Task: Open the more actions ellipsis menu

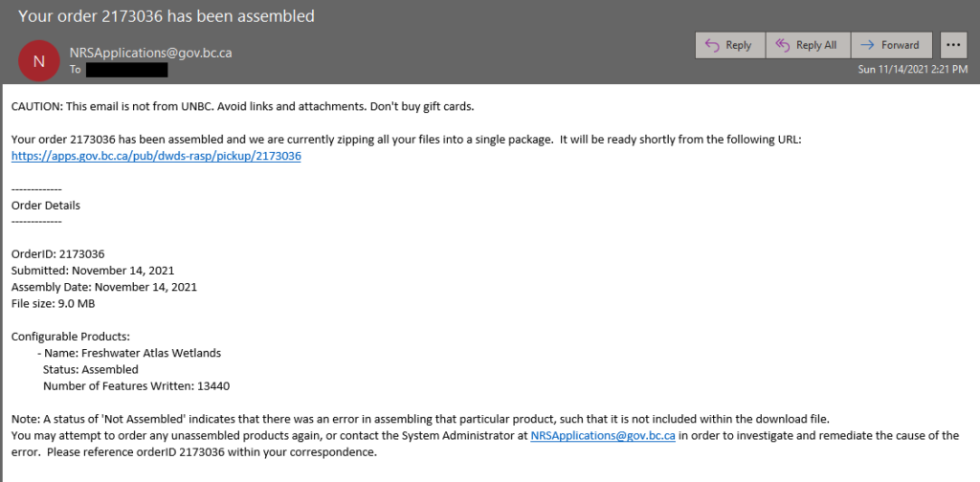Action: tap(953, 45)
